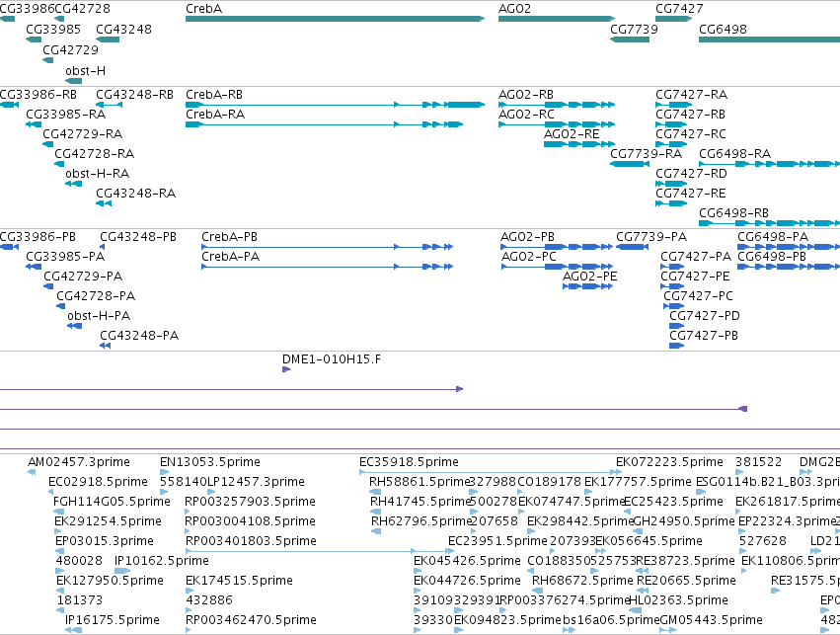Select the obst-H-RA transcript label

(98, 174)
